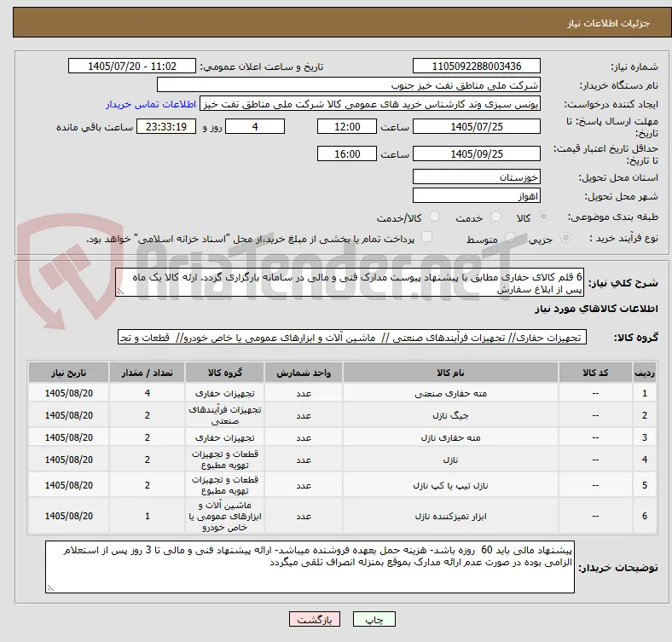Click group تجهیزات فرآیندهای صنعتی cell

click(224, 415)
